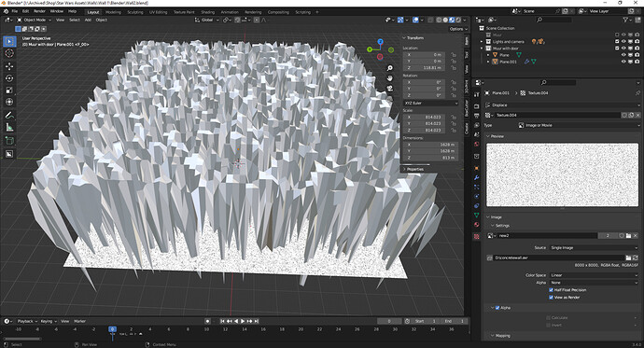Select the Annotate pencil tool
Viewport: 644px width, 348px height.
[10, 116]
